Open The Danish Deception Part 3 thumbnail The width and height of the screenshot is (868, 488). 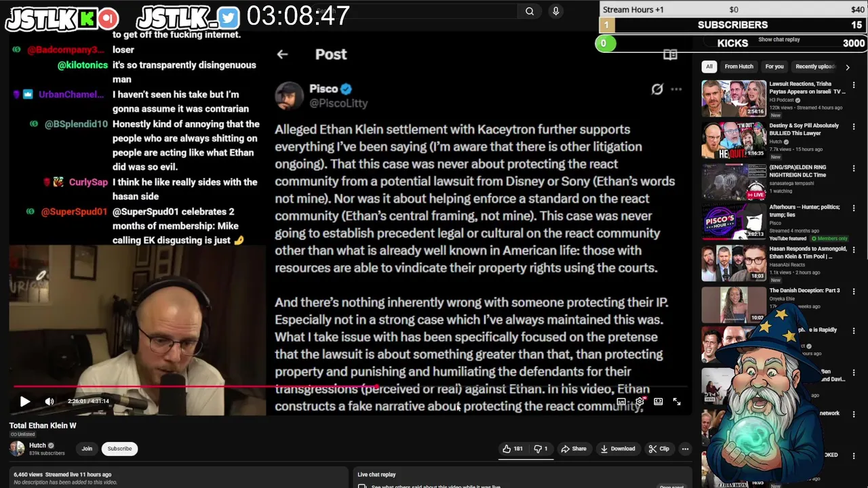734,305
